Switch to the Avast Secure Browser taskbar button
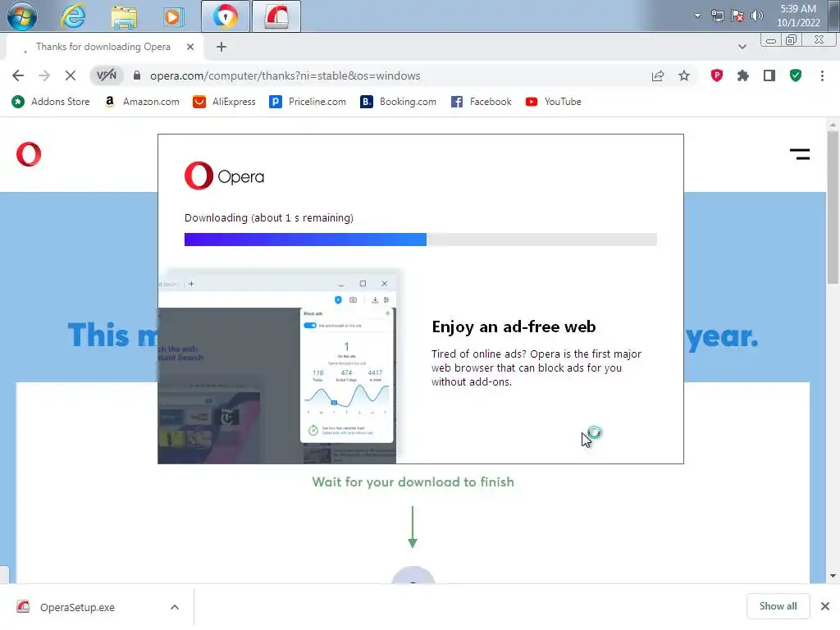840x630 pixels. [x=226, y=16]
